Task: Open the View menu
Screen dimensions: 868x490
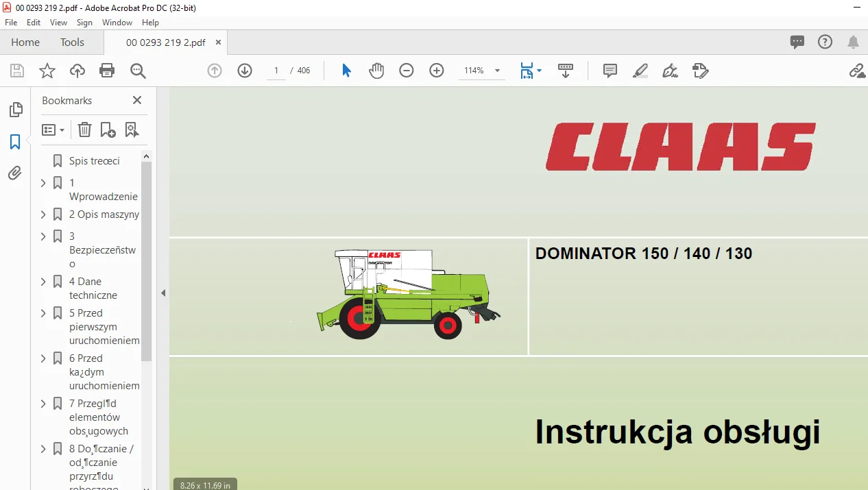Action: 58,23
